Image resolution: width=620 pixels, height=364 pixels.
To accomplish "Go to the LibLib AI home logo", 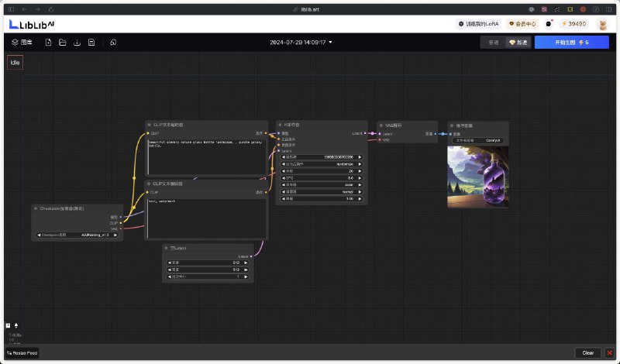I will (32, 24).
